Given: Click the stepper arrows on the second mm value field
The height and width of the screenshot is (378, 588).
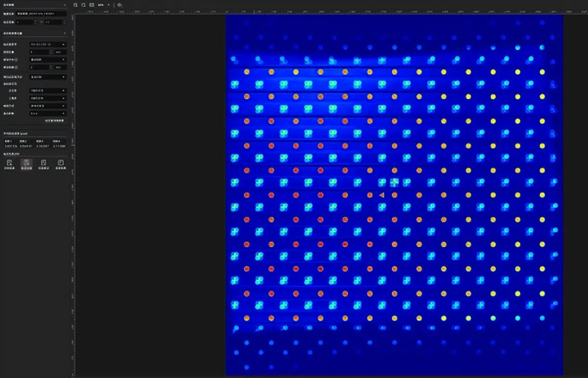Looking at the screenshot, I should click(x=51, y=67).
